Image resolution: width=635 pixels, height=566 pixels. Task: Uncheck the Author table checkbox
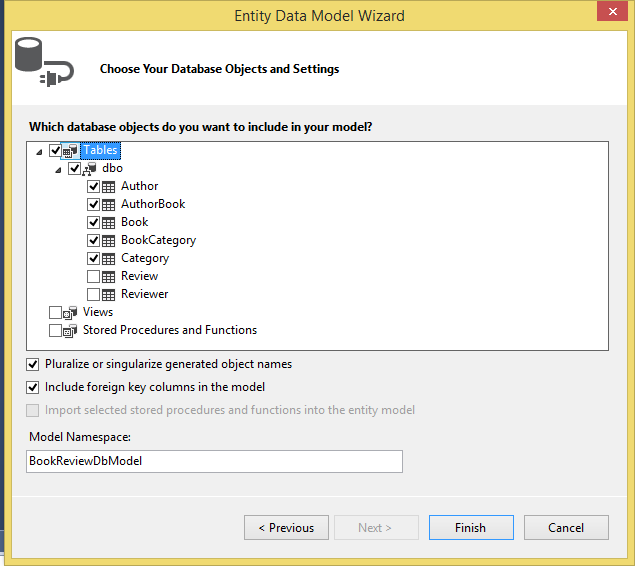[93, 187]
